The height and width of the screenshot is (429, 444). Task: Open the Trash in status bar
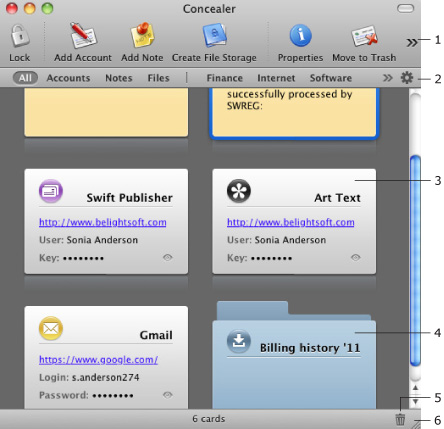(x=400, y=419)
